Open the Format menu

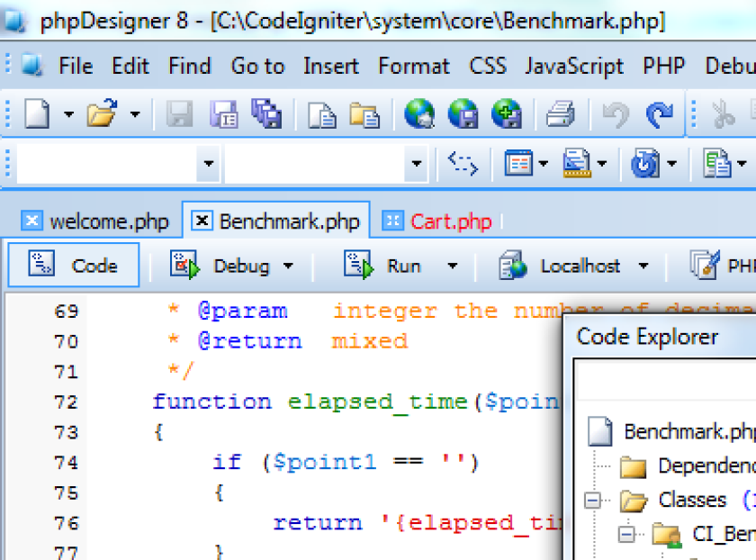tap(414, 66)
